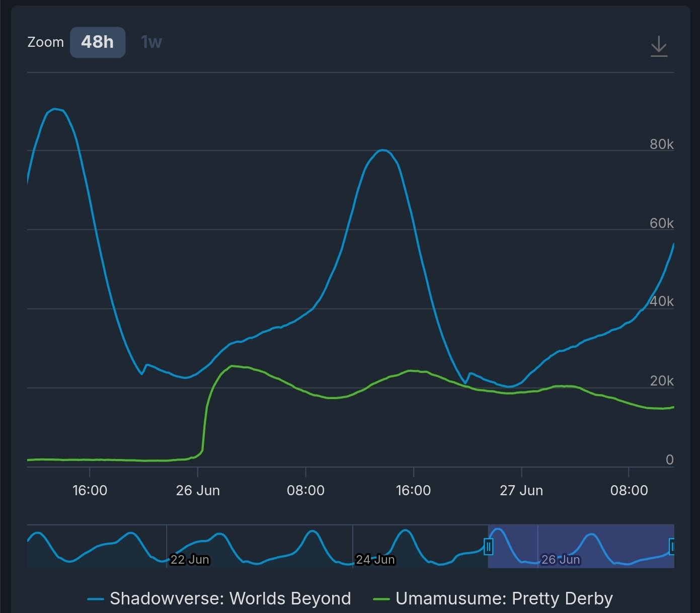Click the Zoom label text
The image size is (700, 613).
coord(46,42)
